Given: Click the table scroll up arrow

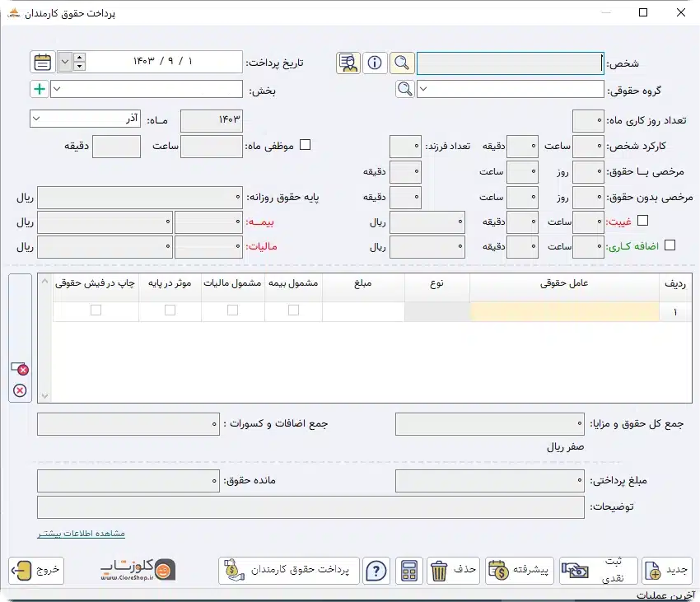Looking at the screenshot, I should (x=44, y=281).
